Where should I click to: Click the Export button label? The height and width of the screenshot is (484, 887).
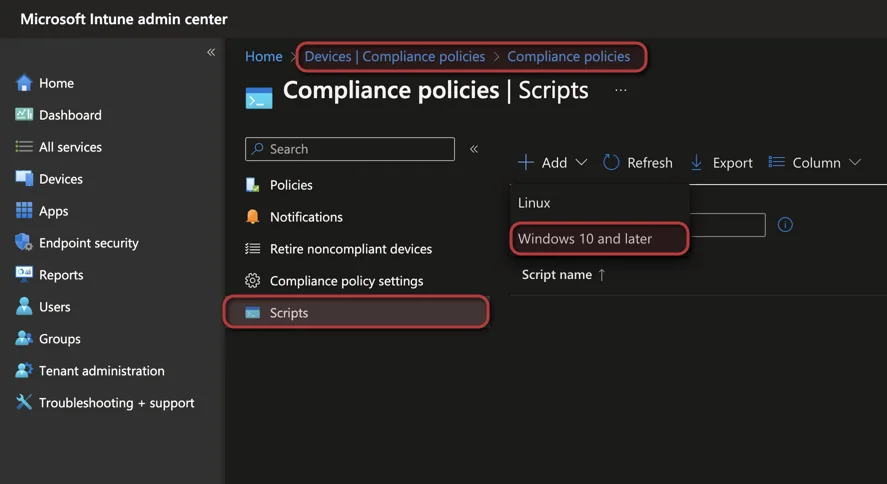tap(733, 163)
